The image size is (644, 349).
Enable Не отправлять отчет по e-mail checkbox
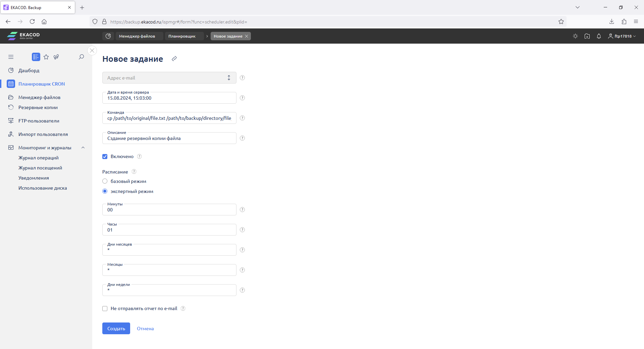coord(105,309)
